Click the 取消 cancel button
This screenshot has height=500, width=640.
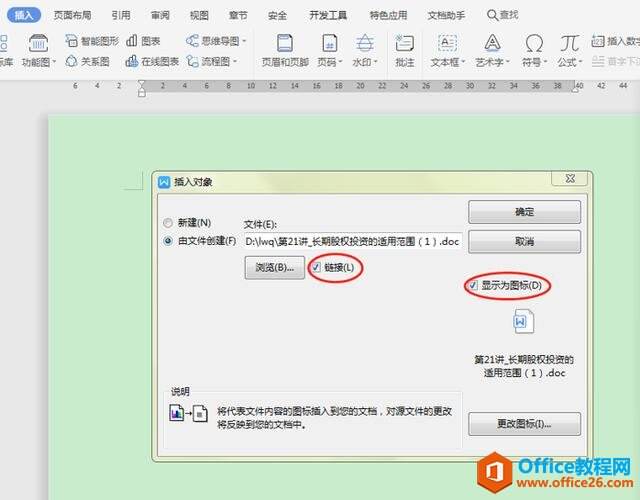point(524,242)
